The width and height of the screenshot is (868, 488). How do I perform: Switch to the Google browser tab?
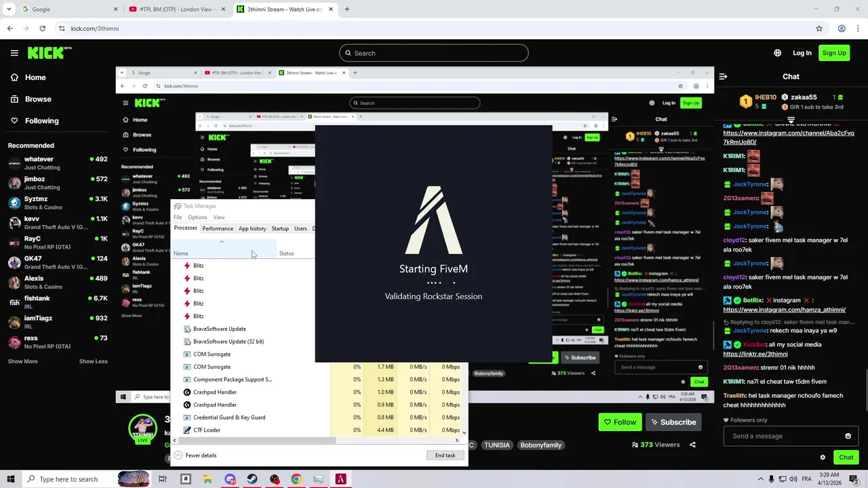pyautogui.click(x=68, y=9)
